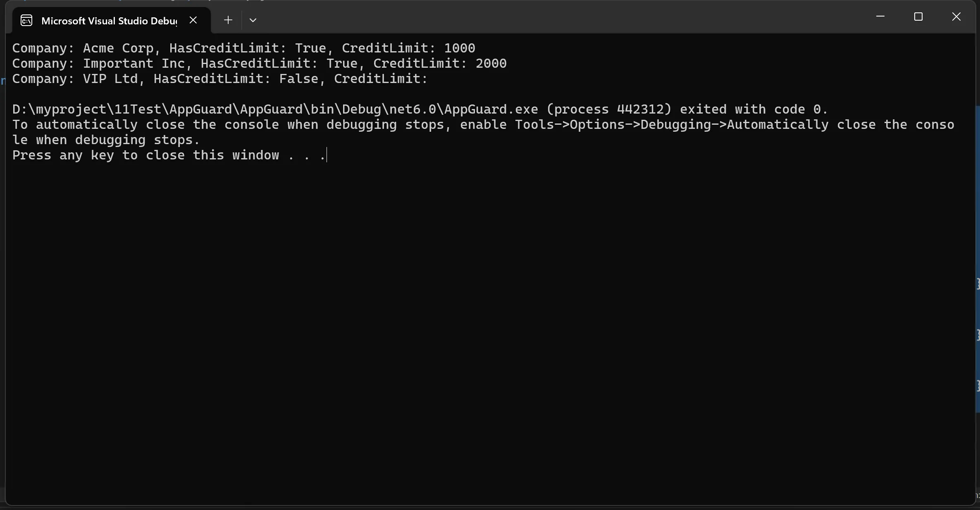The image size is (980, 510).
Task: Minimize the debug console window
Action: (x=880, y=17)
